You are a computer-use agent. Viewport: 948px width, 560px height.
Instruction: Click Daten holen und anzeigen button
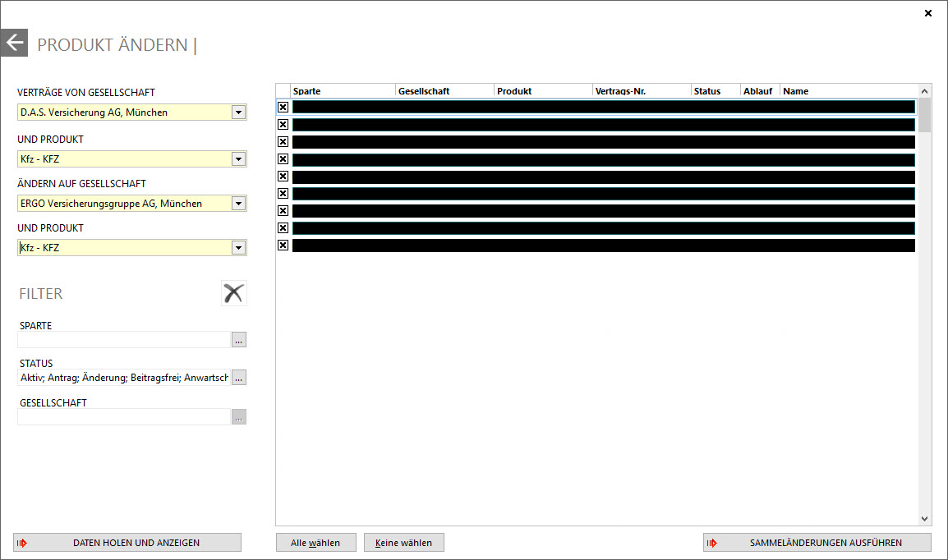coord(127,543)
